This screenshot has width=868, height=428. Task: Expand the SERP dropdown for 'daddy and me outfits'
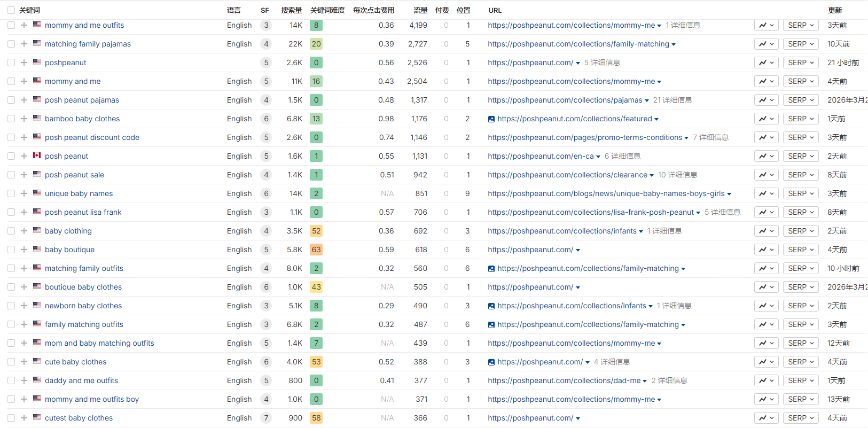(801, 380)
